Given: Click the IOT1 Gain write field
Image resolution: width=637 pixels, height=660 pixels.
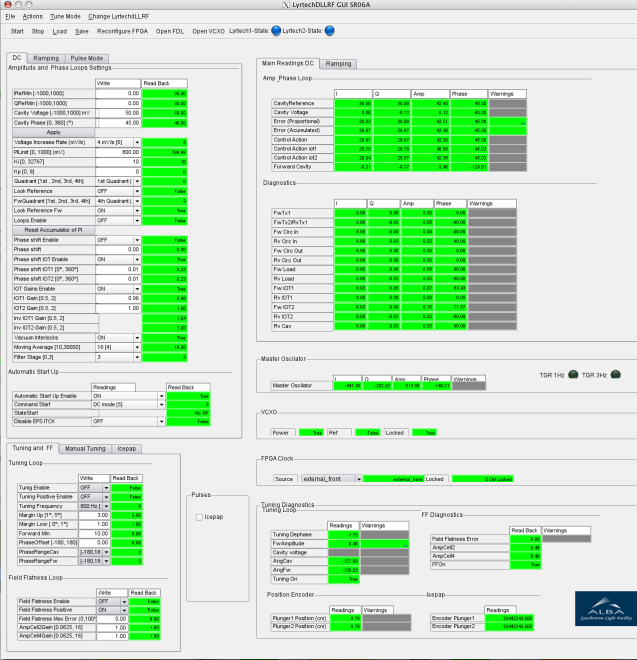Looking at the screenshot, I should 118,298.
